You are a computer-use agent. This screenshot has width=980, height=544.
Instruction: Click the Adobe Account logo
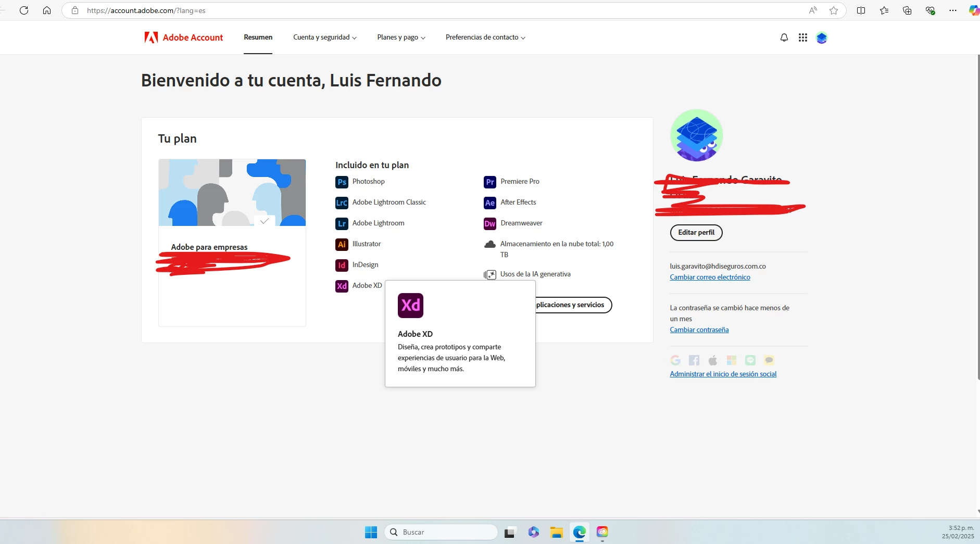[x=184, y=37]
